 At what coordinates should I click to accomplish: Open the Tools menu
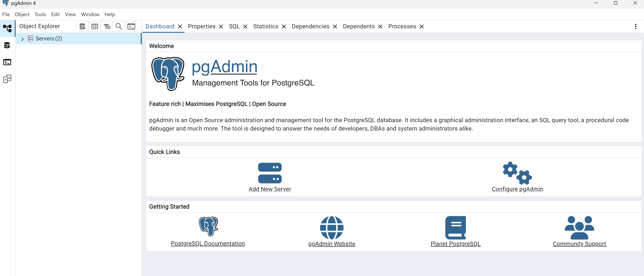[x=40, y=14]
